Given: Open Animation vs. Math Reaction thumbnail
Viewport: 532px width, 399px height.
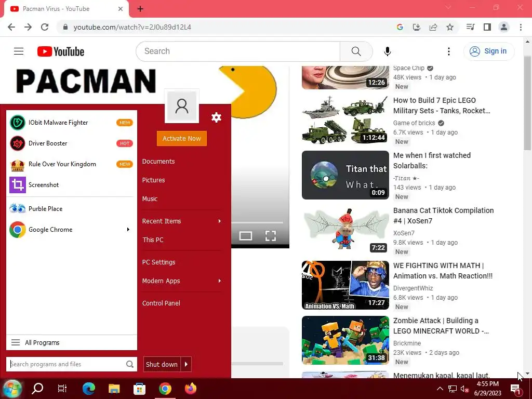Looking at the screenshot, I should (345, 285).
